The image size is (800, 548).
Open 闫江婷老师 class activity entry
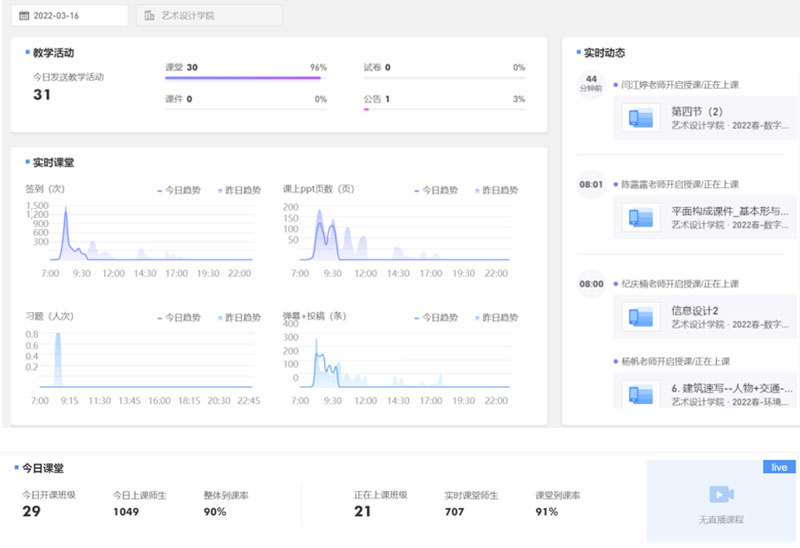[680, 86]
